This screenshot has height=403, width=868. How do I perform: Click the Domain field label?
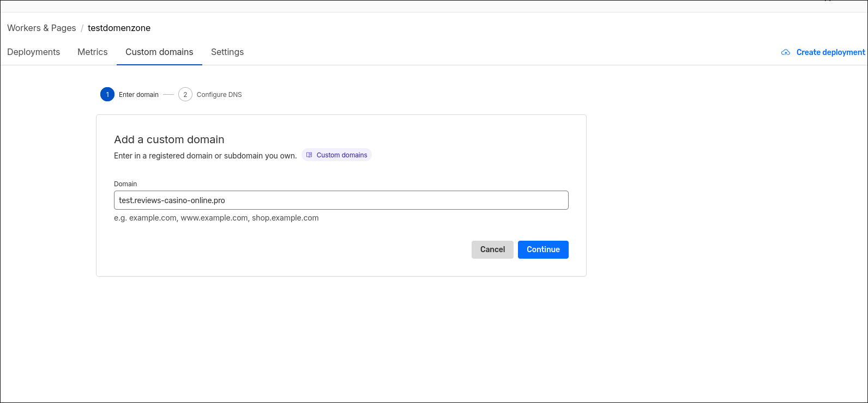[x=125, y=184]
